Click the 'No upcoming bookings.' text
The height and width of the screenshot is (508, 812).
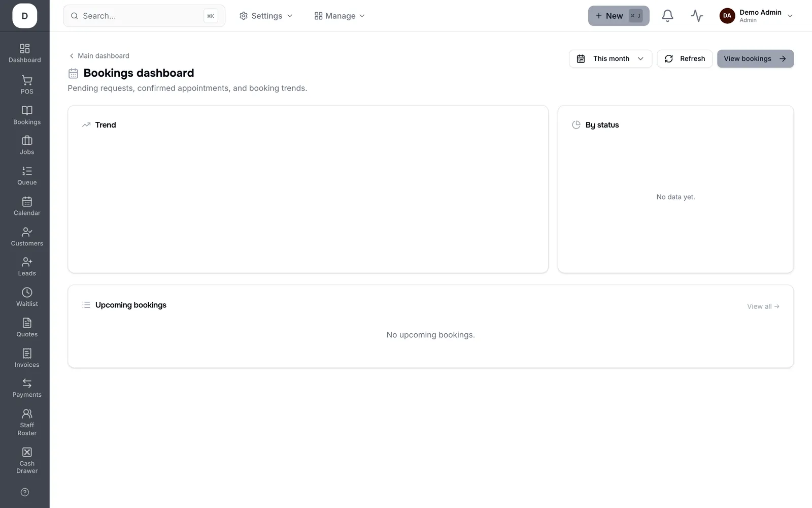pos(430,335)
